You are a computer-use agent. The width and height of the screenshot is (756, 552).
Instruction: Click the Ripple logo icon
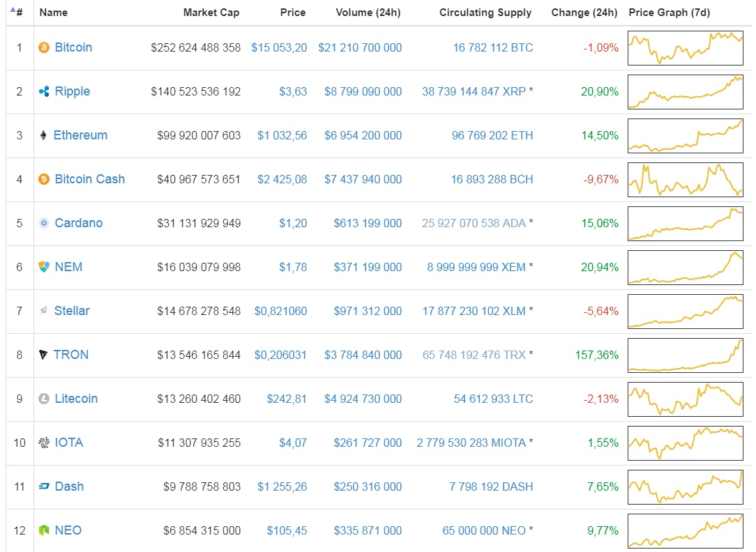point(44,91)
